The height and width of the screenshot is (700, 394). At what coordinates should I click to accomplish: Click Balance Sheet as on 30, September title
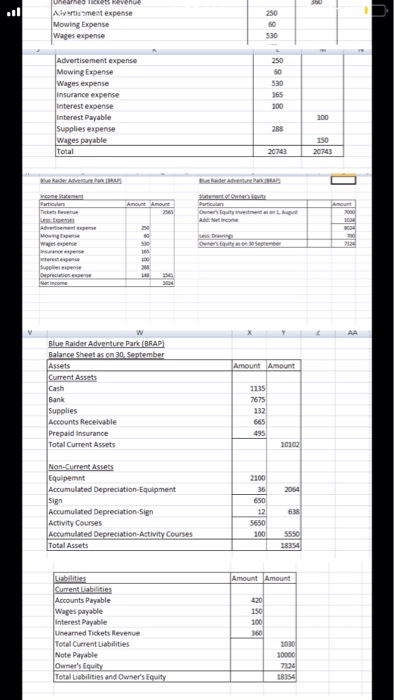[106, 354]
